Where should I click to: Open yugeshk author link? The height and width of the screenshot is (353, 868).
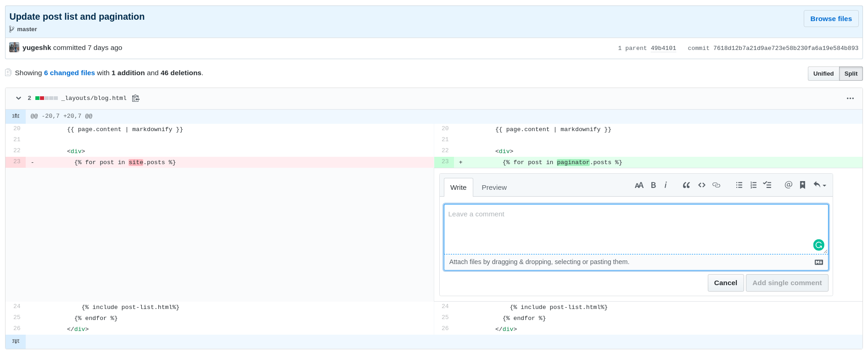click(x=37, y=48)
